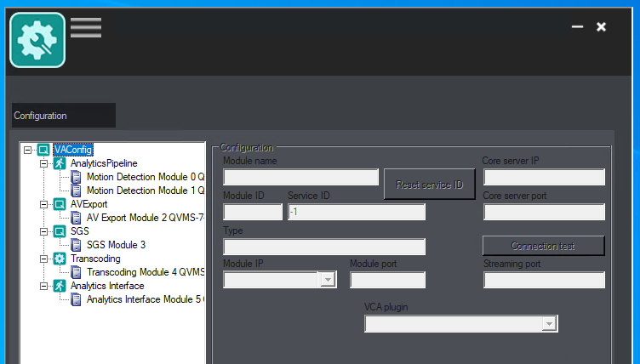Select Motion Detection Module 0 in tree
The image size is (640, 364).
coord(146,177)
